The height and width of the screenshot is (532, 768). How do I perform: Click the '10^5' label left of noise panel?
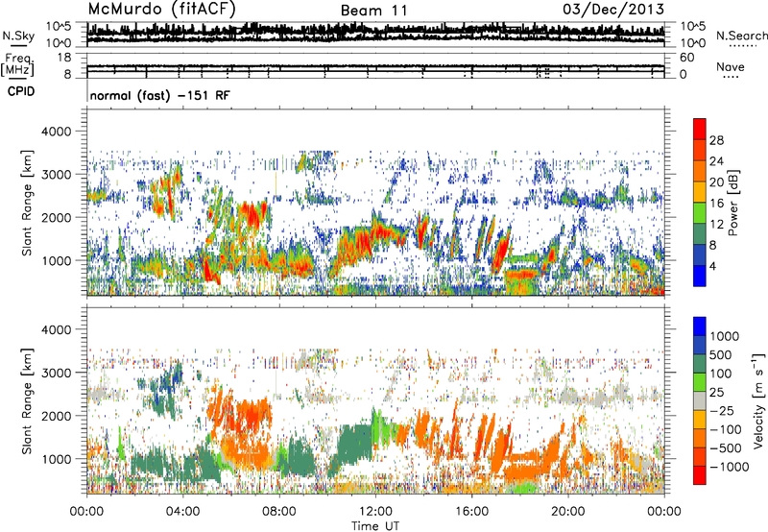(x=59, y=26)
